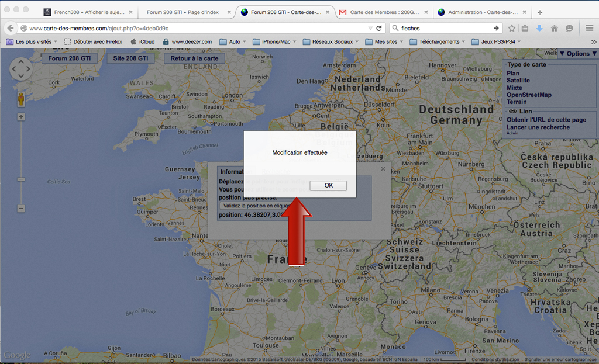
Task: Go back with the browser back arrow
Action: [x=11, y=28]
